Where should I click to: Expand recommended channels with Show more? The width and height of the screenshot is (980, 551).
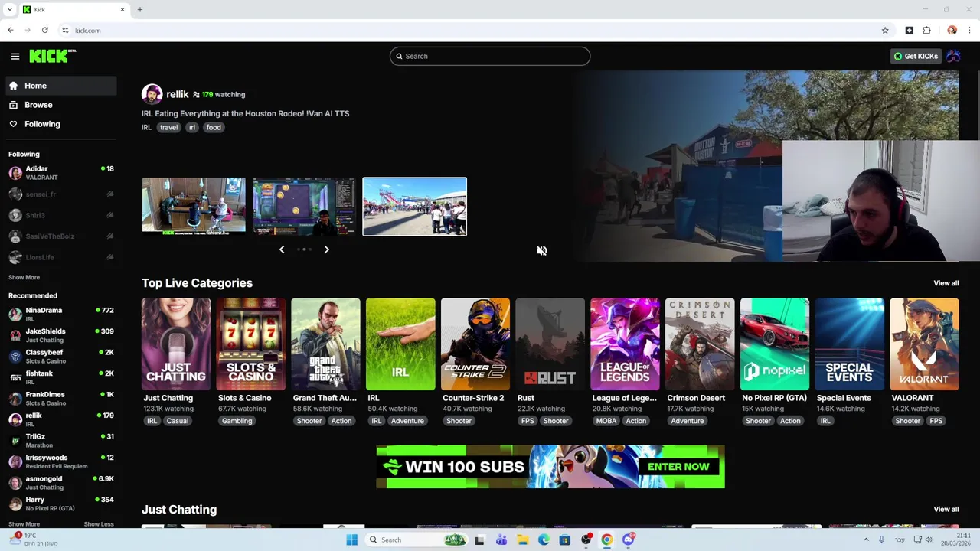coord(24,524)
